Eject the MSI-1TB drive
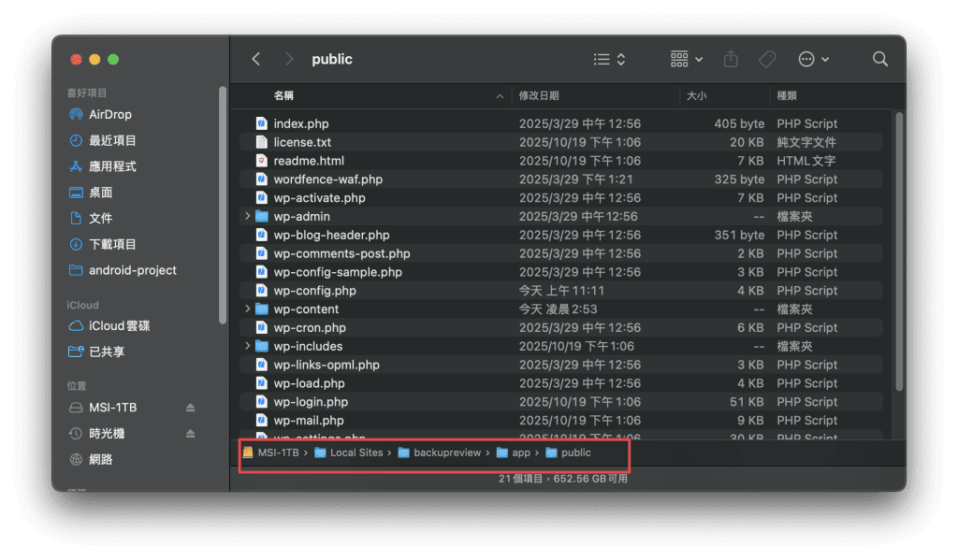 190,409
